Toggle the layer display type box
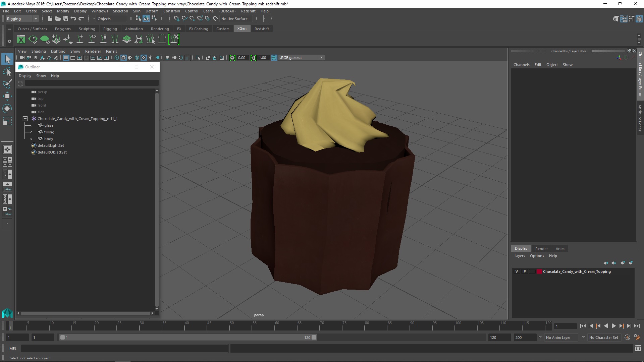 click(532, 271)
